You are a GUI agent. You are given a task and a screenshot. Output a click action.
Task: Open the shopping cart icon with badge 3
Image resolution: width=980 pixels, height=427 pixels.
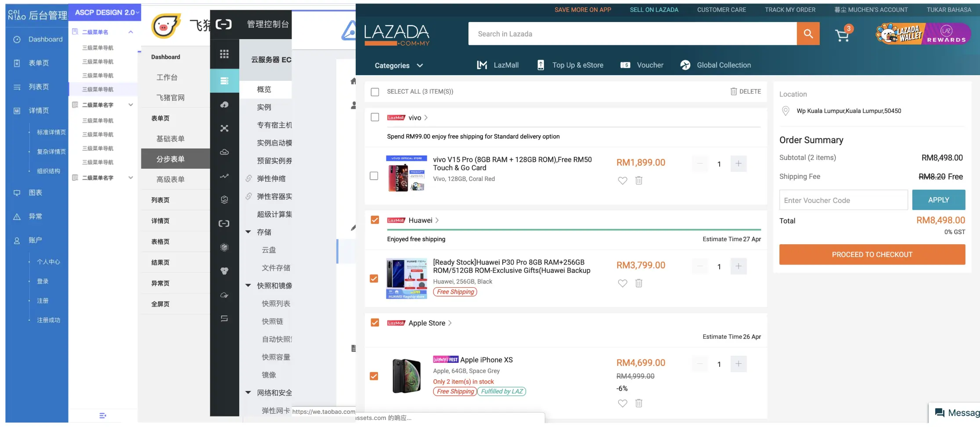point(843,34)
